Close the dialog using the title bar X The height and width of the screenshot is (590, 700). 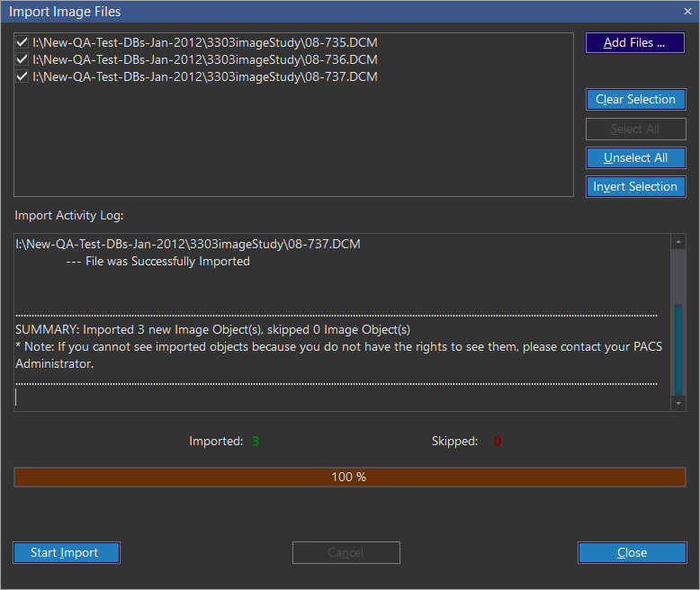pos(687,12)
